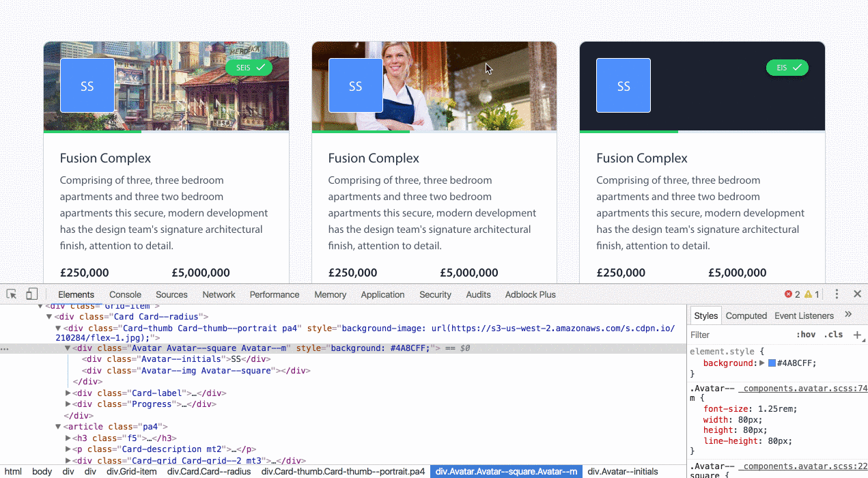The width and height of the screenshot is (868, 478).
Task: Select body in the breadcrumb bar
Action: coord(42,471)
